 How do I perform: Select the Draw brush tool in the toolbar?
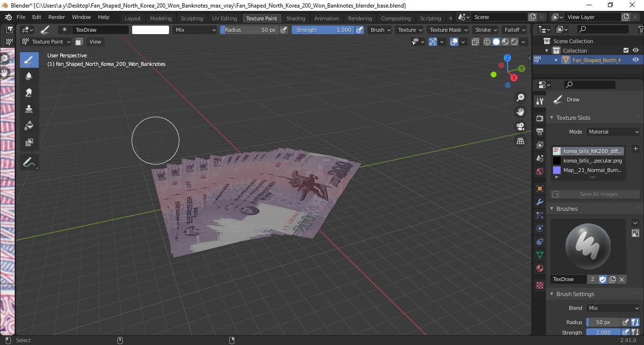(29, 60)
